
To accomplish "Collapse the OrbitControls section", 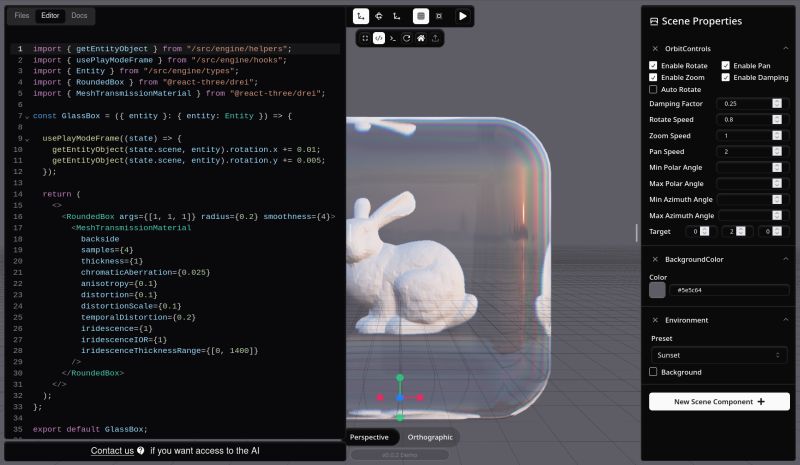I will tap(786, 48).
